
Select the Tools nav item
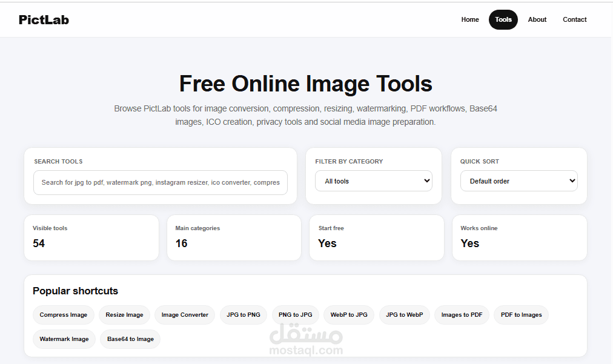click(x=503, y=19)
